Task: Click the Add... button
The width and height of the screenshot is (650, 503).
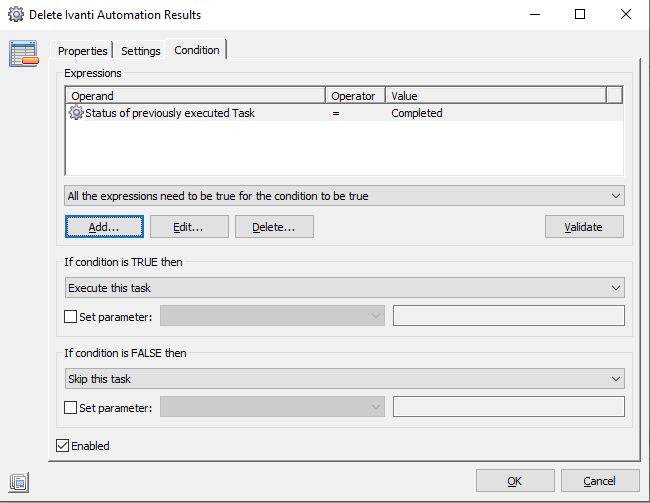Action: coord(104,226)
